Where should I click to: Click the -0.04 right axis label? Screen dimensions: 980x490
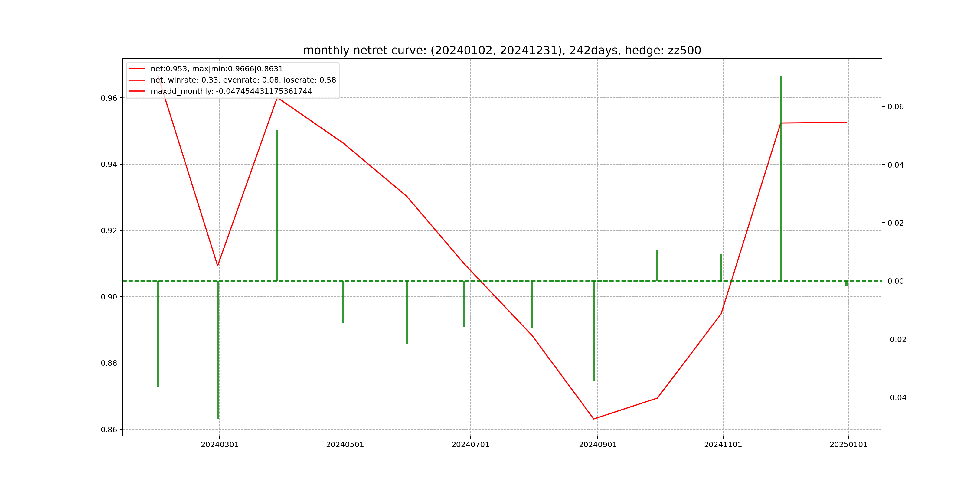pyautogui.click(x=897, y=397)
